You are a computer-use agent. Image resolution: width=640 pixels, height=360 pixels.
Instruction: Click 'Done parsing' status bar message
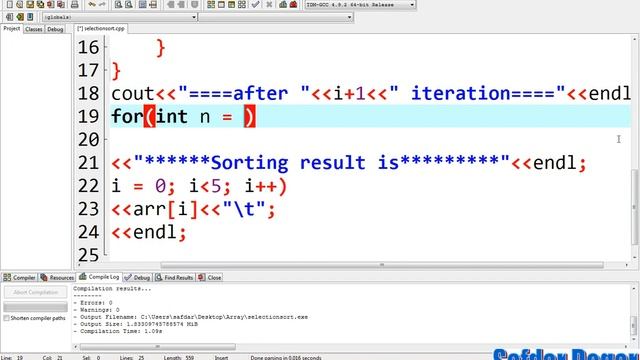tap(286, 358)
